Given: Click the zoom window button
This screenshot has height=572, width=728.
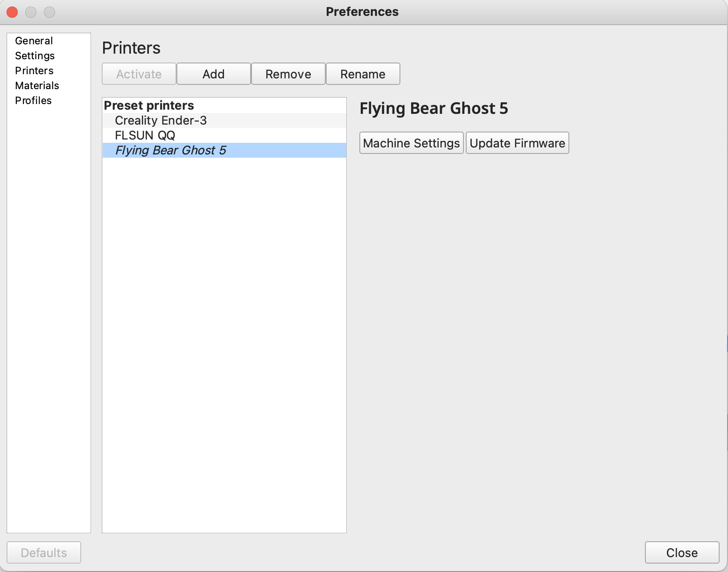Looking at the screenshot, I should [49, 12].
